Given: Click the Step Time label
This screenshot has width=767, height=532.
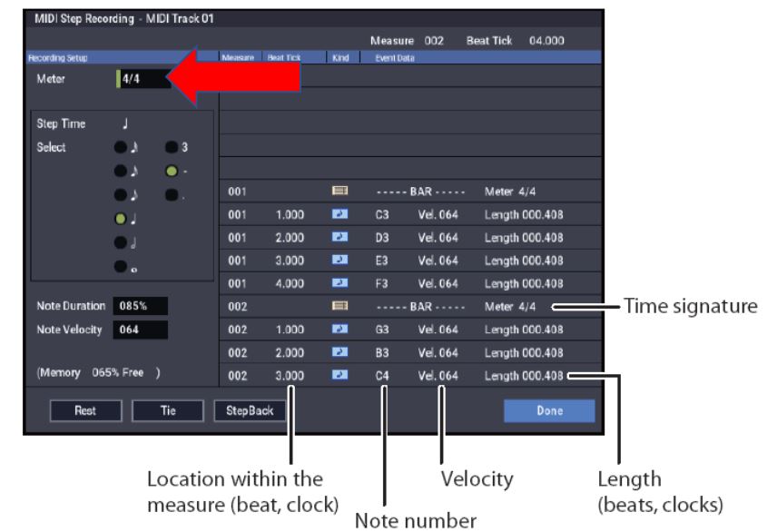Looking at the screenshot, I should pyautogui.click(x=61, y=123).
